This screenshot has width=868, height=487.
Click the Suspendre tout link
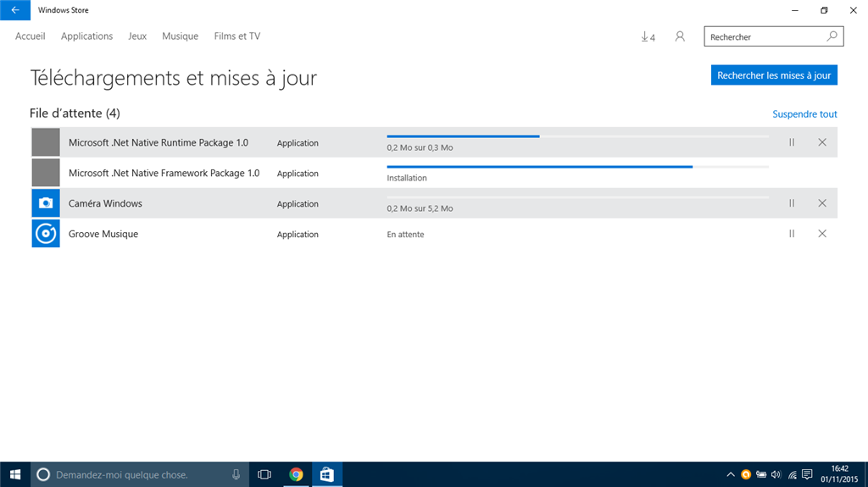[x=804, y=114]
